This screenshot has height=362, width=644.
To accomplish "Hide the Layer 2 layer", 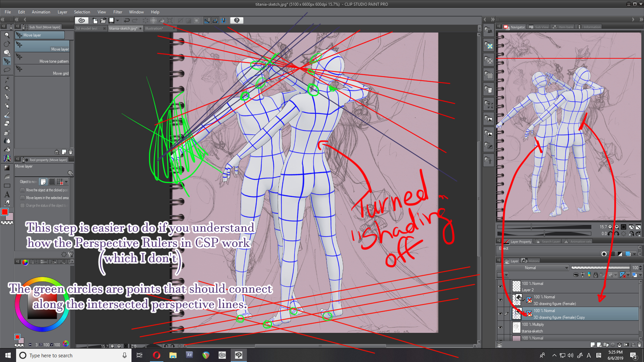I will [x=500, y=287].
